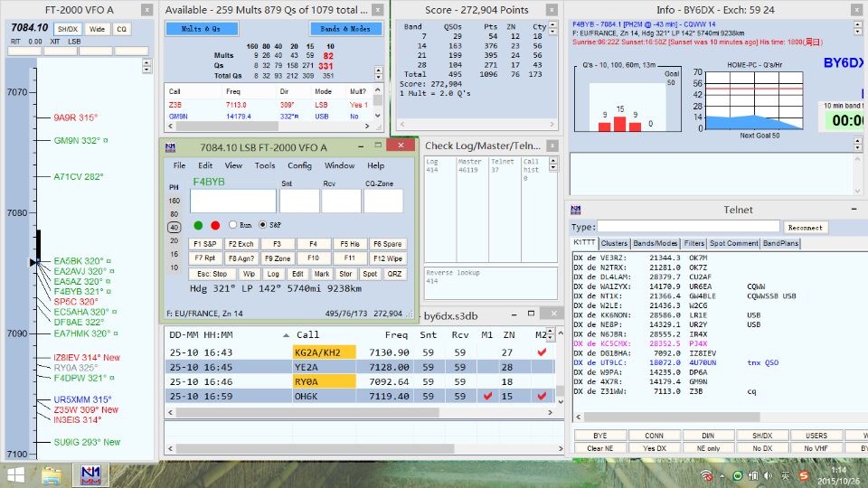Open the File menu
Viewport: 868px width, 488px height.
pyautogui.click(x=179, y=165)
